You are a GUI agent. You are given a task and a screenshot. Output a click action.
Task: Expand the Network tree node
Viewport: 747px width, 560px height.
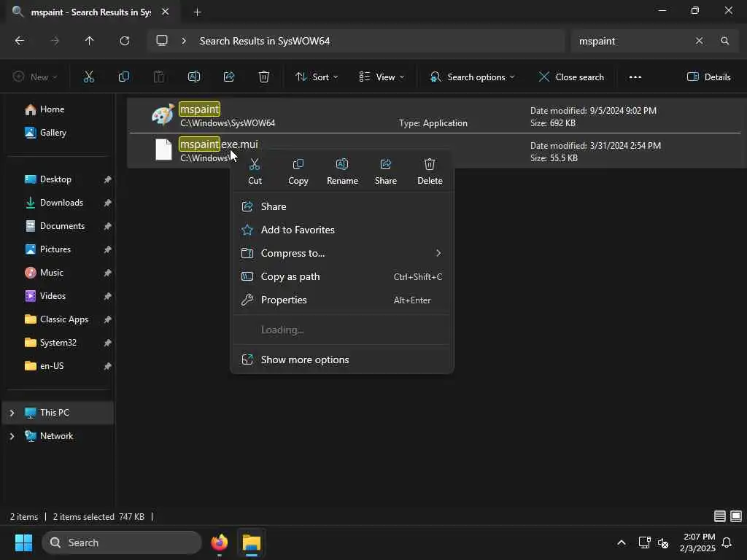tap(12, 436)
